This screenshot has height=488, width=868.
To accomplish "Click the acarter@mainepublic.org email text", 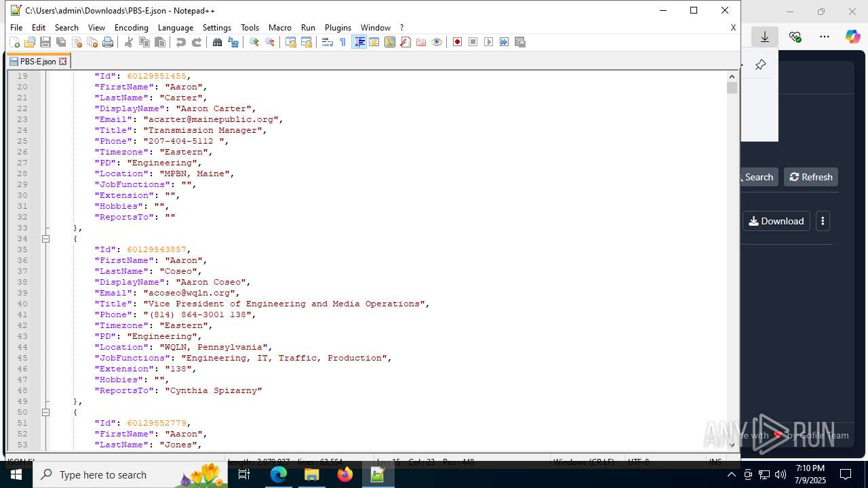I will [213, 119].
